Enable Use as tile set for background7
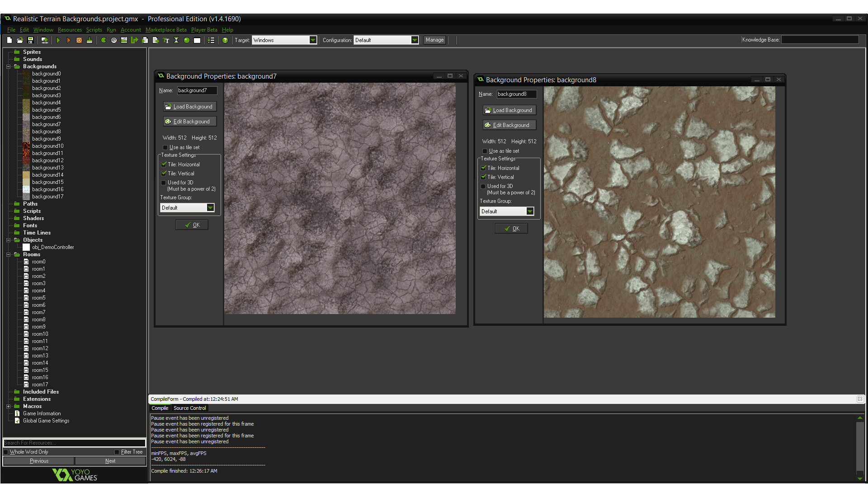 (x=165, y=147)
